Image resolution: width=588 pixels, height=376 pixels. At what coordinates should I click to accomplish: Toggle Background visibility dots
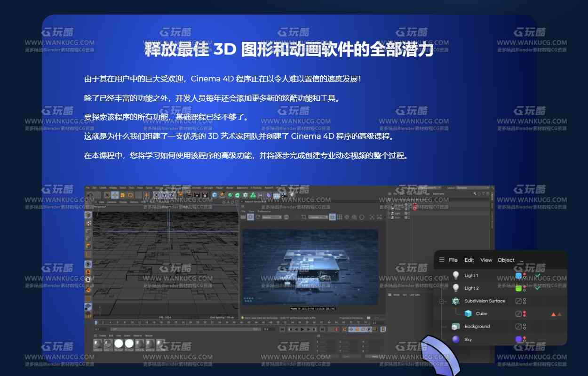click(x=524, y=327)
